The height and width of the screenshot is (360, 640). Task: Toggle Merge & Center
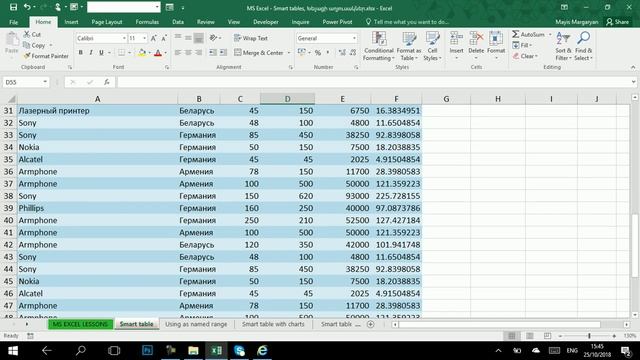(259, 53)
